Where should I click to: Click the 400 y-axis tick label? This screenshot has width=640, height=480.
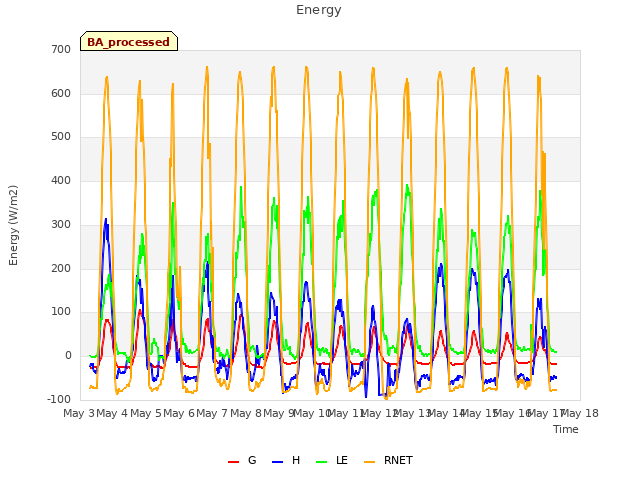point(61,180)
